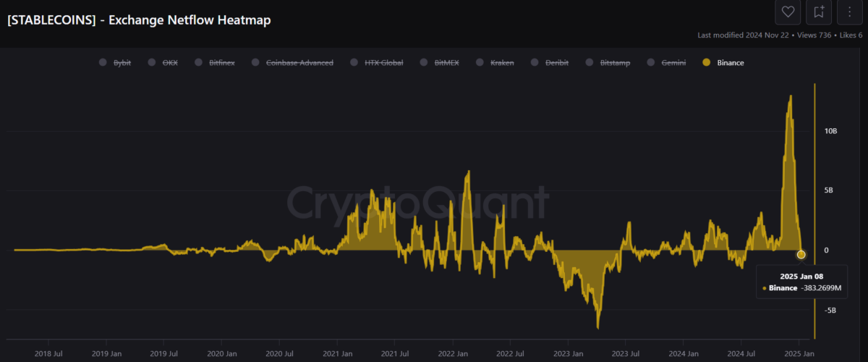
Task: Click the gray dot beside Kraken
Action: pyautogui.click(x=480, y=63)
